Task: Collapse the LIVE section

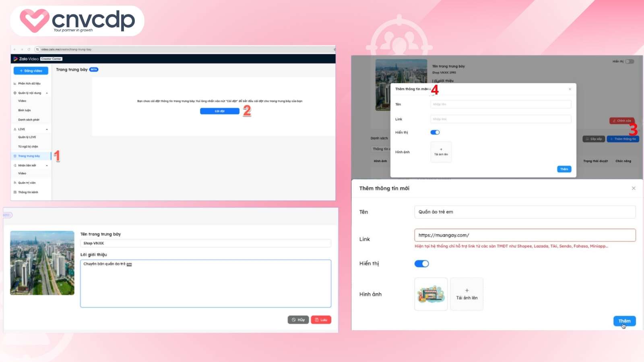Action: coord(47,129)
